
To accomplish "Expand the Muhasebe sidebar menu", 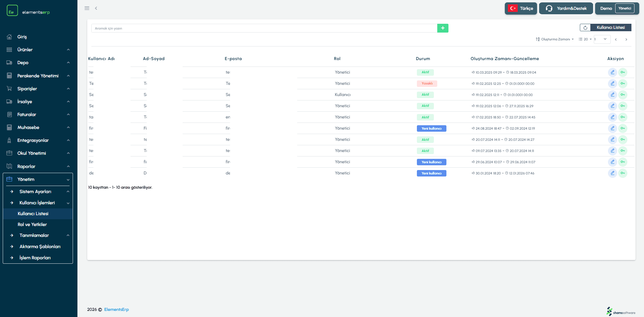I will (38, 127).
